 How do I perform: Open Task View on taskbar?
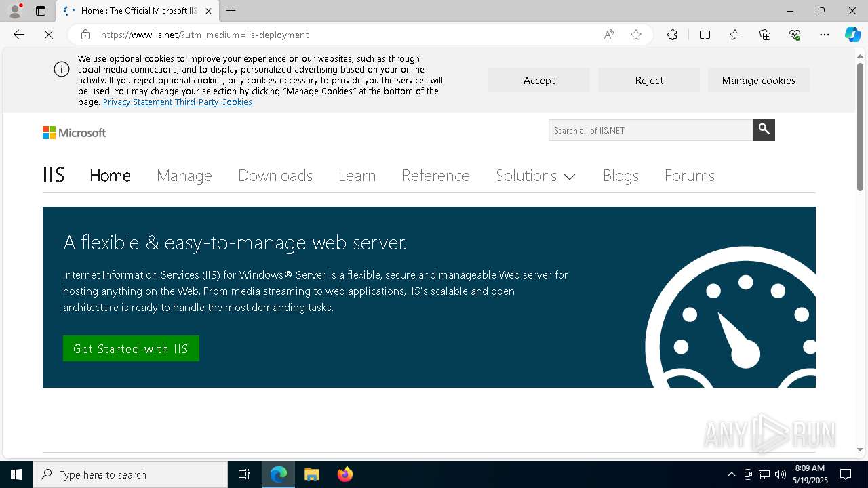coord(244,474)
